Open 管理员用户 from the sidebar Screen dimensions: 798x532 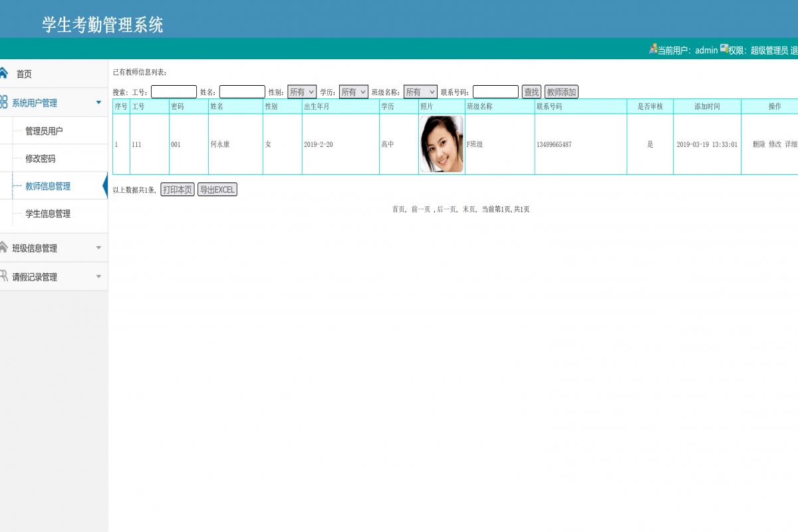click(45, 130)
